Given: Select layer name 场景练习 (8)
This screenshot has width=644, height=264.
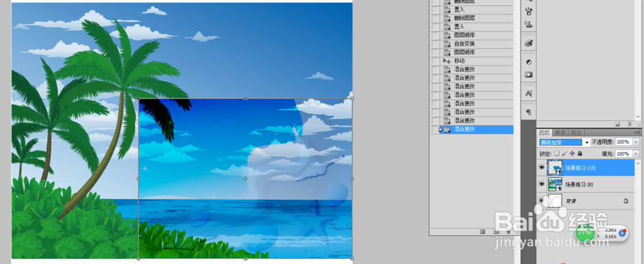Looking at the screenshot, I should click(579, 185).
